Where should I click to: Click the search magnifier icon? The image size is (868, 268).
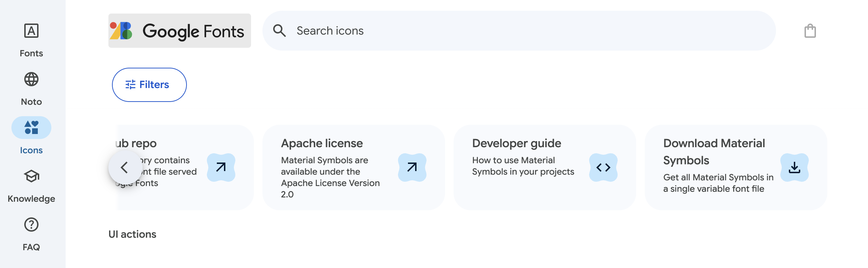(280, 31)
